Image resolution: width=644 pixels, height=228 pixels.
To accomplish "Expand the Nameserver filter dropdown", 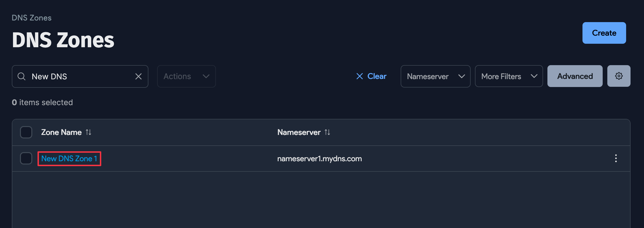I will [436, 76].
